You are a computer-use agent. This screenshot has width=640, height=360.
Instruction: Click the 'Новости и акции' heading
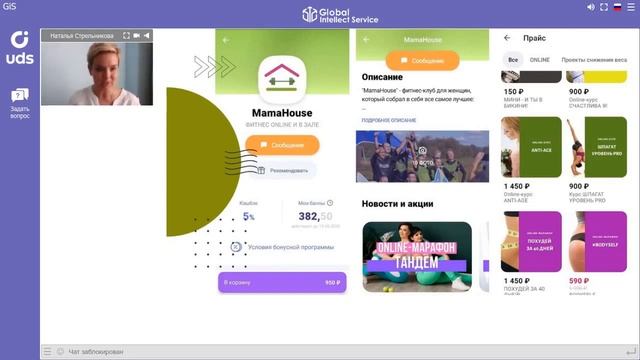tap(397, 204)
